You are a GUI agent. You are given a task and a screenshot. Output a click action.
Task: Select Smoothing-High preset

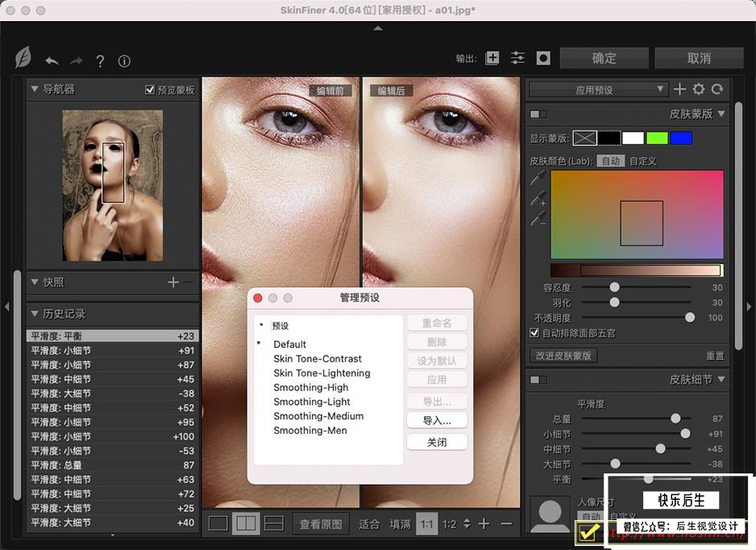[x=310, y=387]
